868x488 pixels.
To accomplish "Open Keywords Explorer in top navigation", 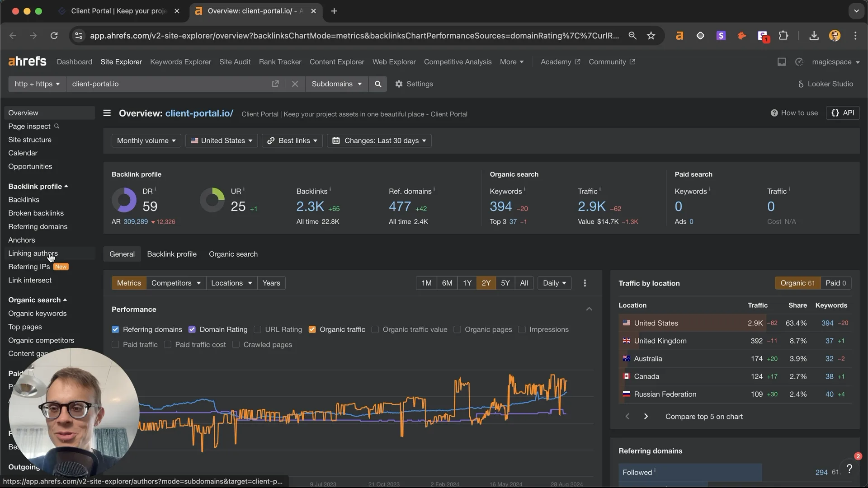I will click(180, 62).
